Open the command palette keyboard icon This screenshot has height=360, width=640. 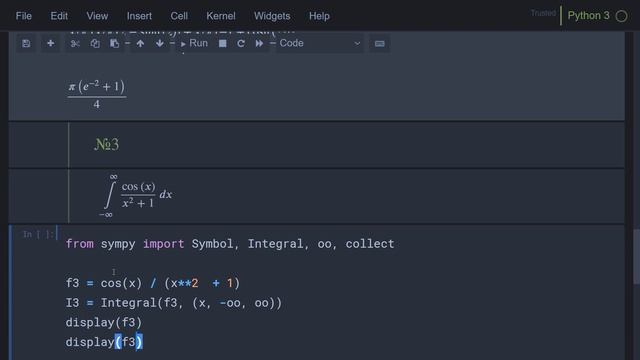[380, 43]
